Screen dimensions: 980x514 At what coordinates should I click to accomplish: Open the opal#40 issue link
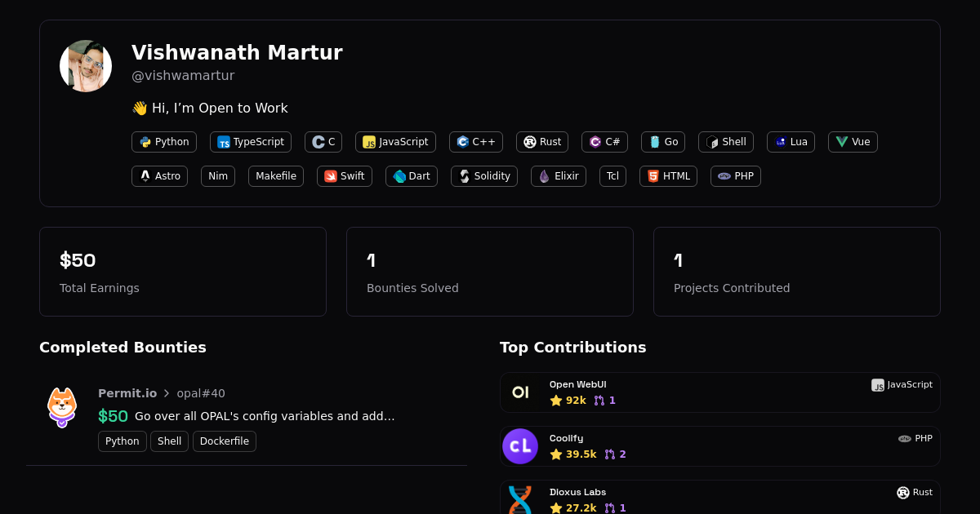pos(201,393)
